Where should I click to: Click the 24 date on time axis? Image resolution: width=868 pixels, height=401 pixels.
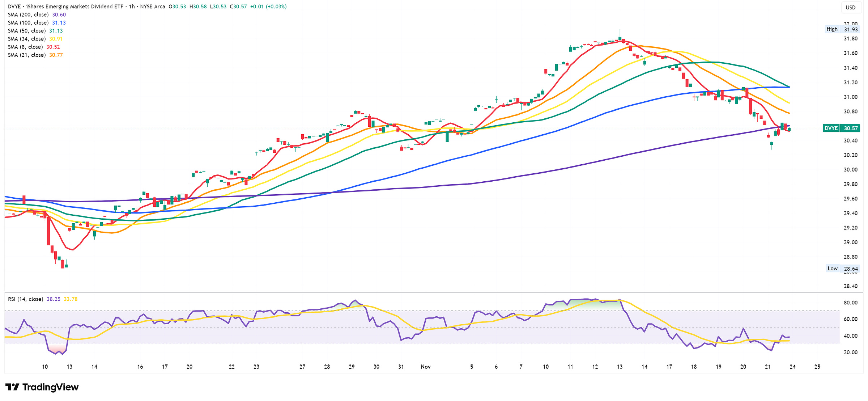pos(792,367)
